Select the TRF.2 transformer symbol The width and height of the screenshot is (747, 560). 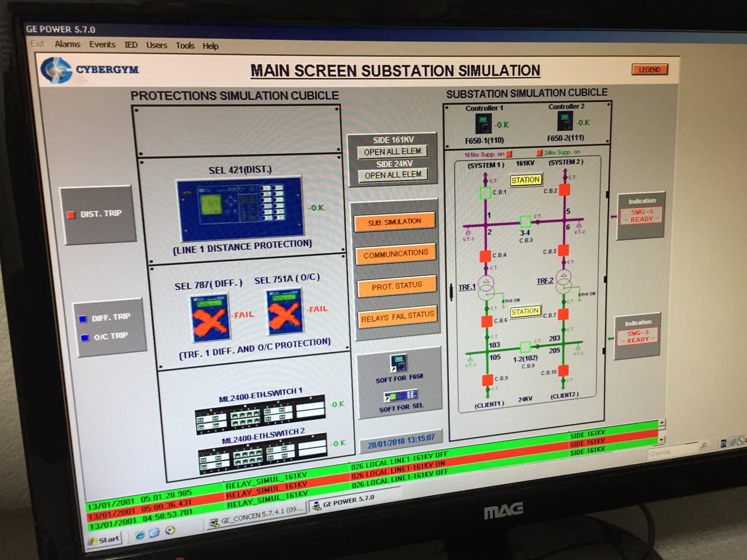563,282
